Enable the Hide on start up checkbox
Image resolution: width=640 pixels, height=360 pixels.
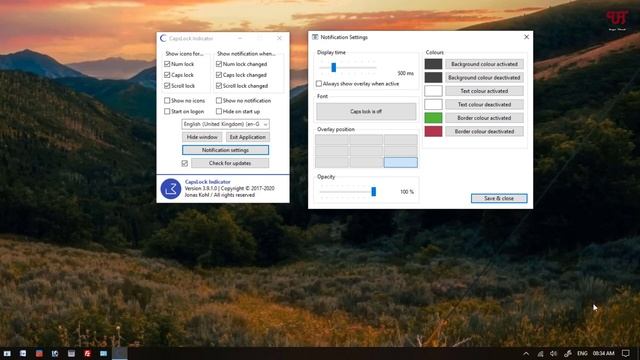coord(219,111)
